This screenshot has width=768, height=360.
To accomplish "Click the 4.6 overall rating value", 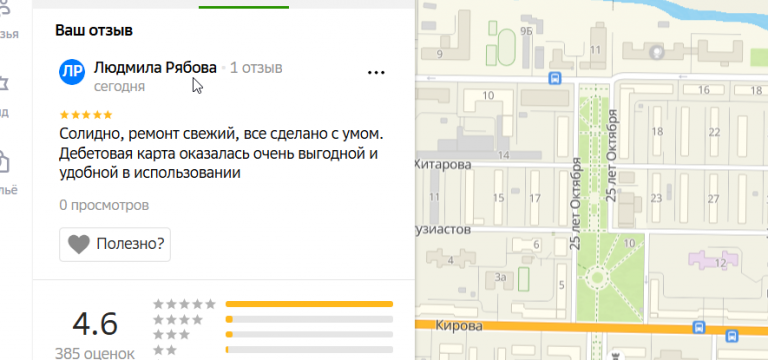I will click(x=95, y=324).
